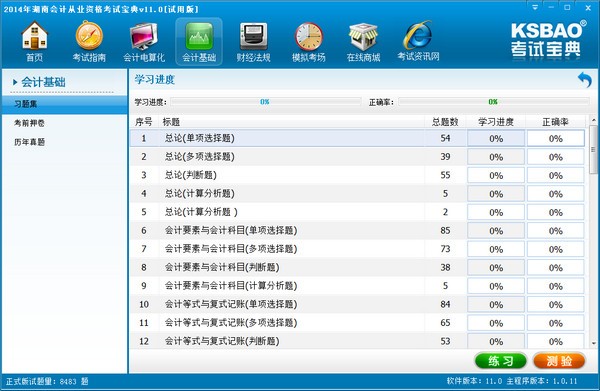Select 考前押卷 in the sidebar
Screen dimensions: 600x391
click(x=29, y=123)
